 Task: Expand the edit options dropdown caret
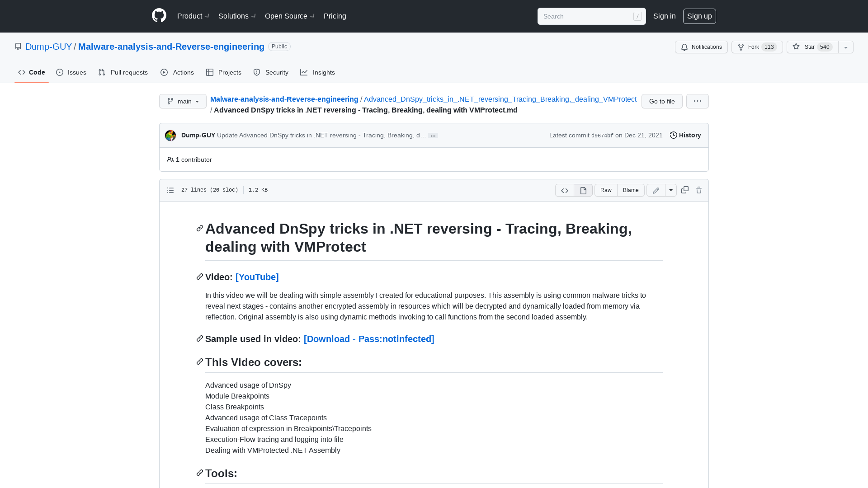671,190
